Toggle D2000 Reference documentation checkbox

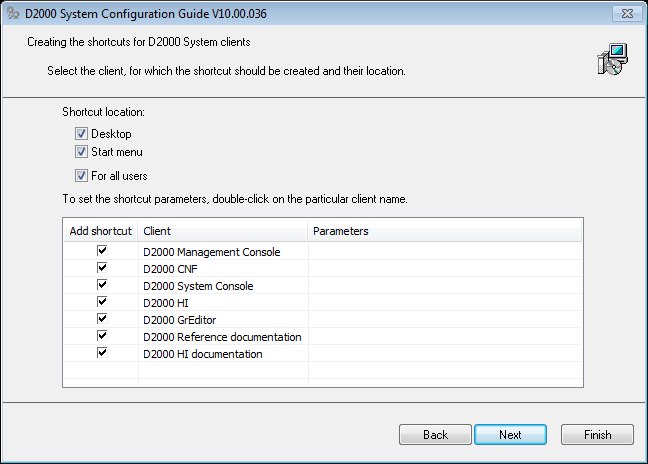coord(102,337)
